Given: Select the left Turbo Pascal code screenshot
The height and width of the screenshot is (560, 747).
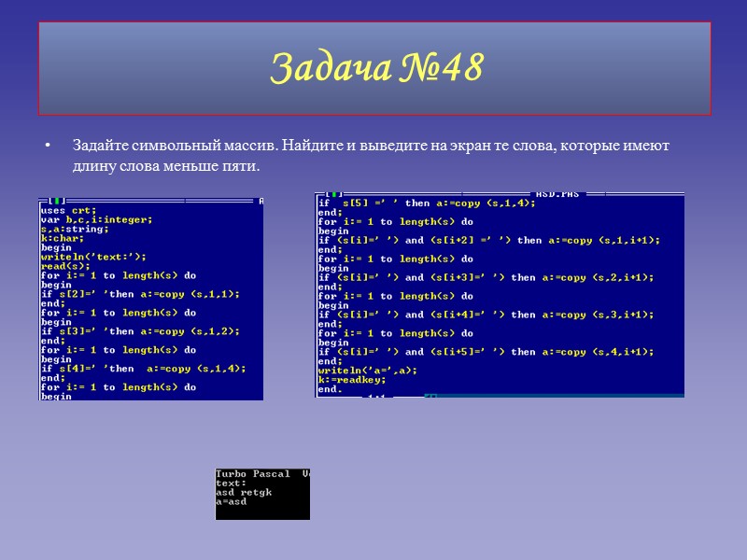Looking at the screenshot, I should click(151, 299).
